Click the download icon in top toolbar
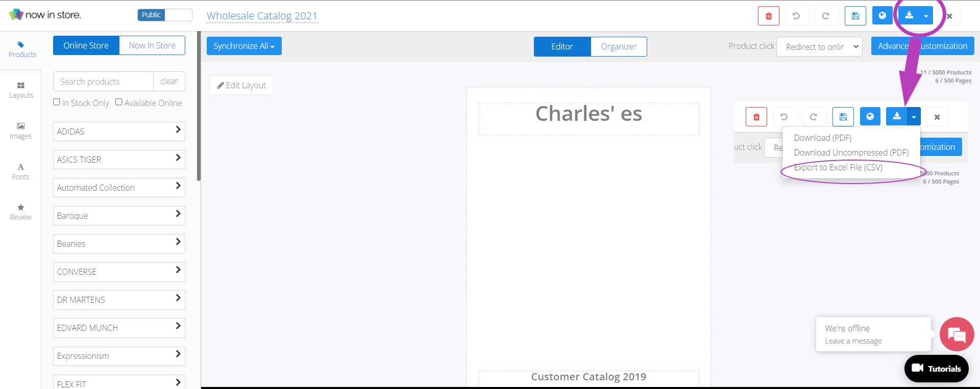Screen dimensions: 980x389 909,16
